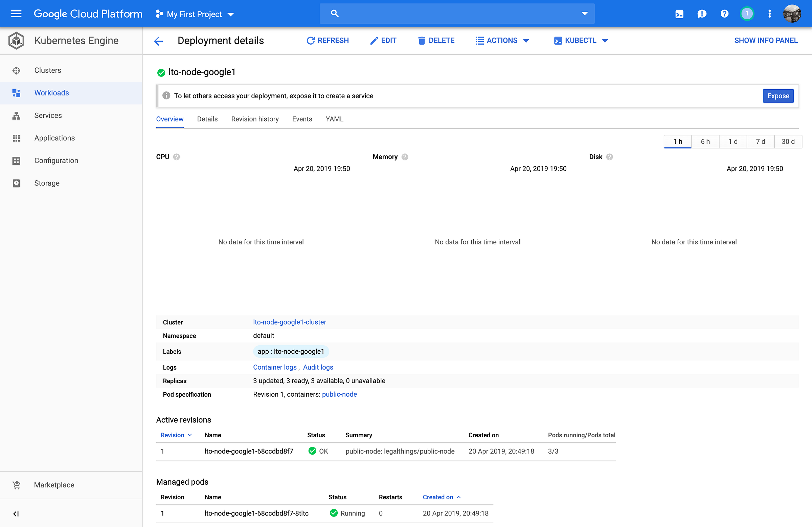812x527 pixels.
Task: Open the ACTIONS dropdown menu
Action: pos(502,41)
